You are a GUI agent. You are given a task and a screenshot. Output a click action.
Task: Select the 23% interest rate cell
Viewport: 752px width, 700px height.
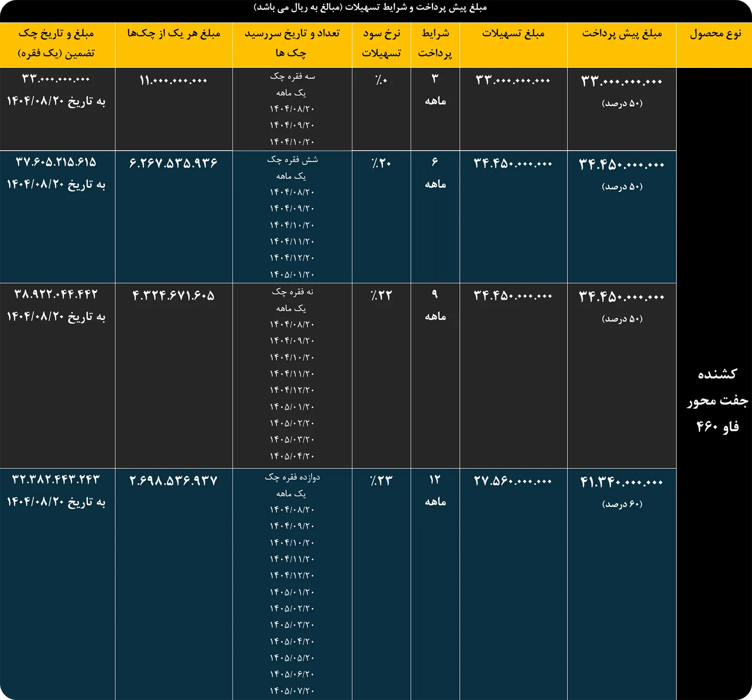click(x=381, y=481)
